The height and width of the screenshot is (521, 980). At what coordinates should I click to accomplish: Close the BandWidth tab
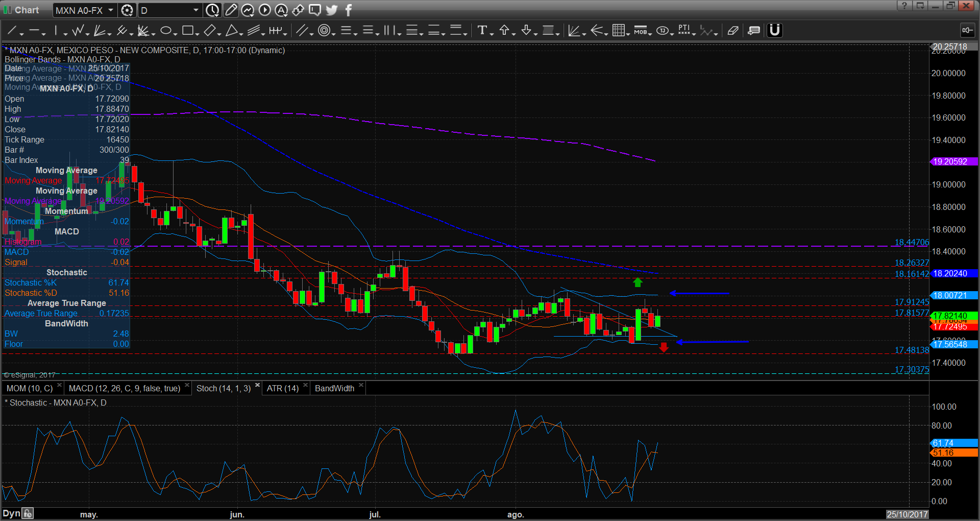pyautogui.click(x=361, y=385)
